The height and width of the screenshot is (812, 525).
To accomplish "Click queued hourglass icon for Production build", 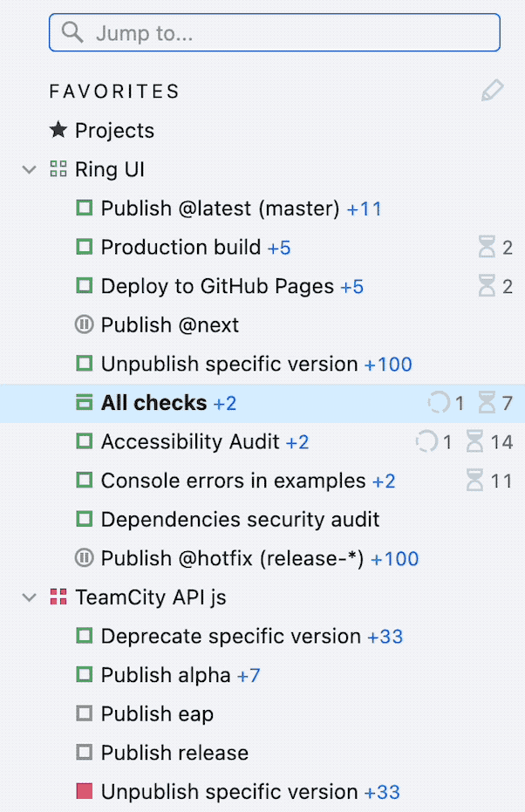I will tap(487, 248).
